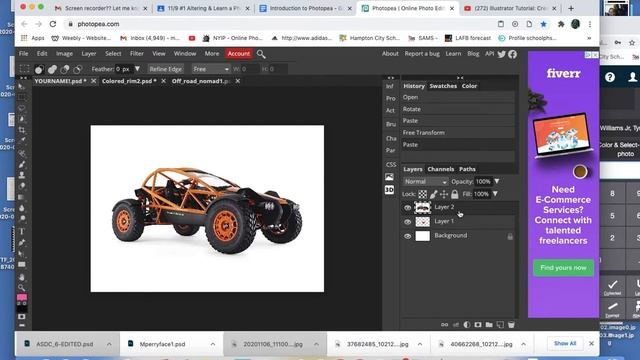Screen dimensions: 640x360
Task: Select the Clone Stamp tool
Action: (x=22, y=175)
